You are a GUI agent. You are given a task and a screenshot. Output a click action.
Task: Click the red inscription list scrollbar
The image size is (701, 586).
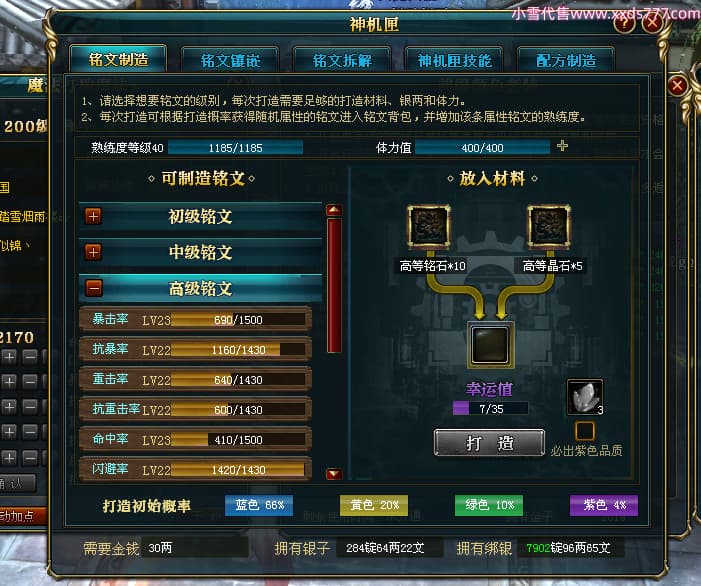click(x=334, y=285)
